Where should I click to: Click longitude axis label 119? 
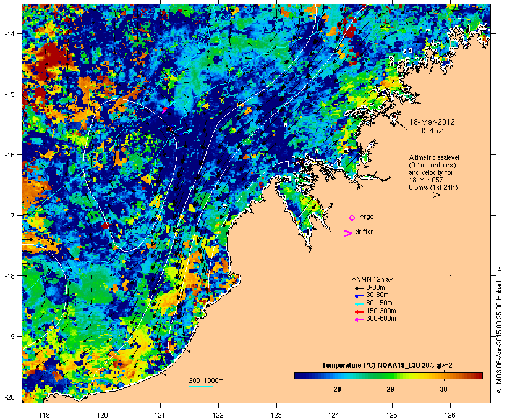coord(45,415)
